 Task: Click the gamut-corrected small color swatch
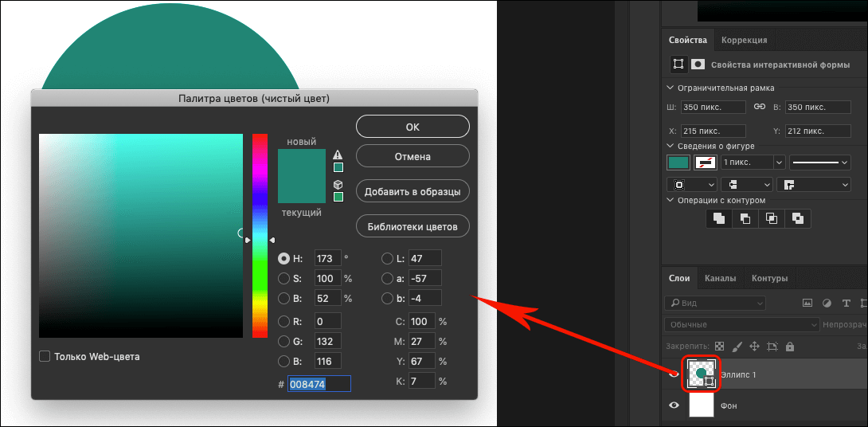pyautogui.click(x=338, y=167)
